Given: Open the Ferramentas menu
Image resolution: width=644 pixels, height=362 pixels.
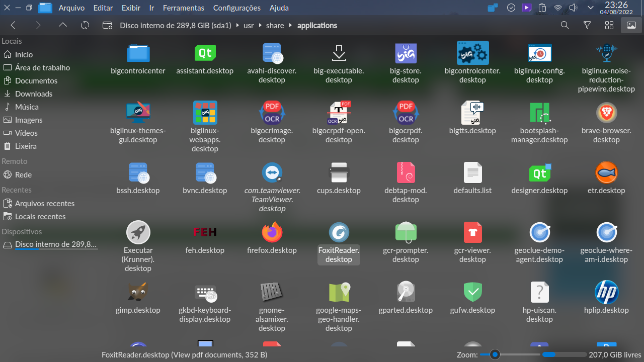Looking at the screenshot, I should coord(184,8).
